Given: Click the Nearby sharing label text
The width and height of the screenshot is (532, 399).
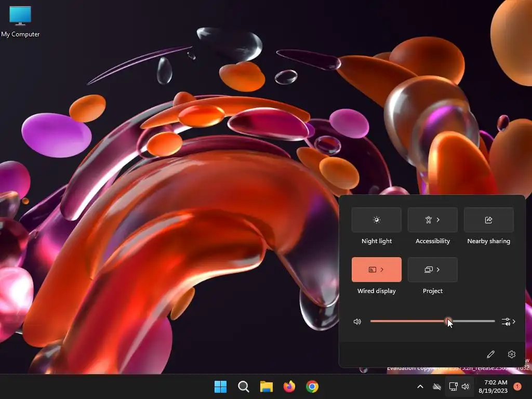Looking at the screenshot, I should tap(488, 241).
